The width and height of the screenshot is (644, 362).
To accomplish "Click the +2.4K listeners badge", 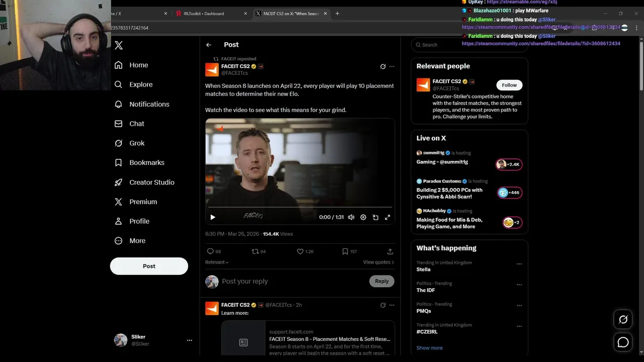I will click(509, 164).
